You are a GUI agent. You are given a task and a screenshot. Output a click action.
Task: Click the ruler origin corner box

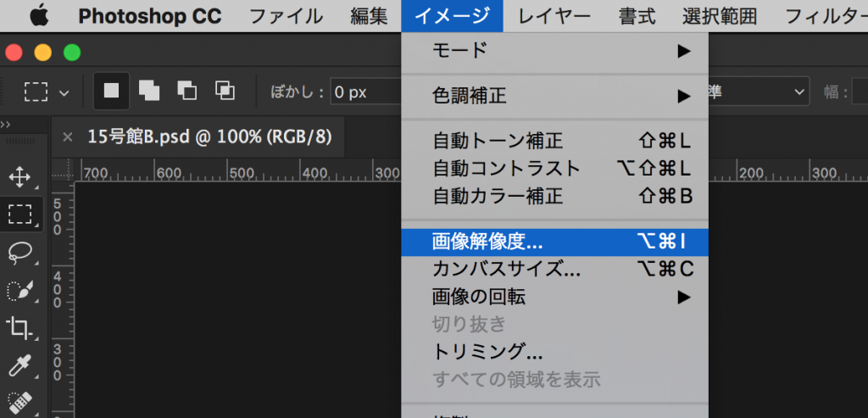point(63,170)
